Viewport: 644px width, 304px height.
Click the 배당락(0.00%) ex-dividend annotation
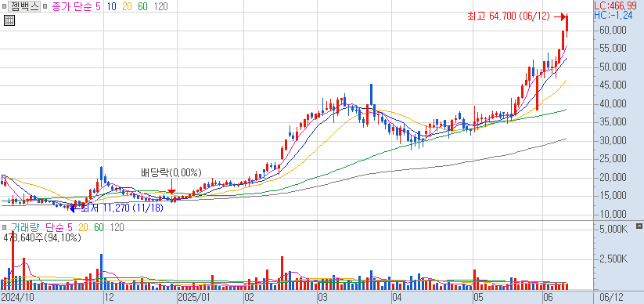click(x=171, y=173)
